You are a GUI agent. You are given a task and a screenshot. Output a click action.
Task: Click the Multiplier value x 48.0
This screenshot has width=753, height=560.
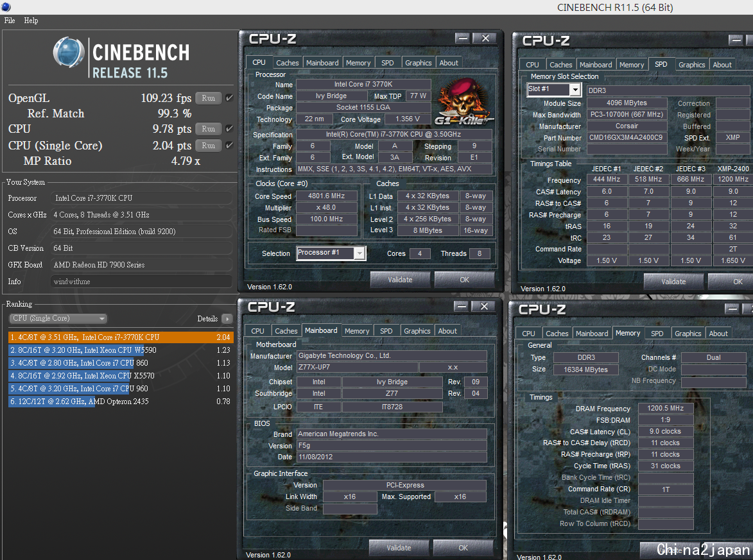[x=327, y=207]
